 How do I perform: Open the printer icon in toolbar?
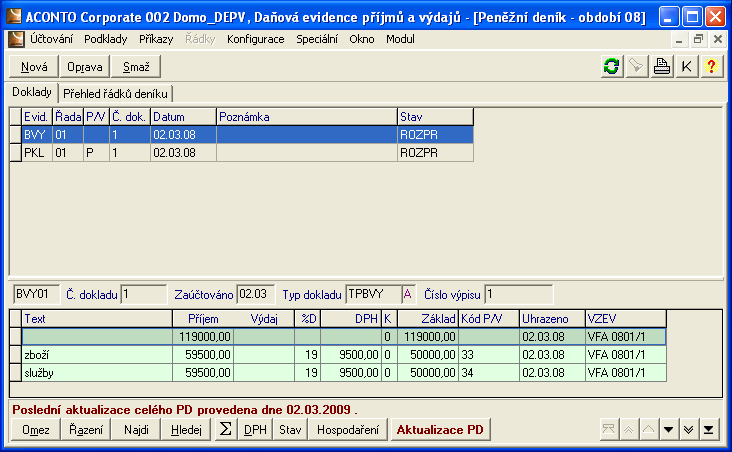click(x=662, y=66)
